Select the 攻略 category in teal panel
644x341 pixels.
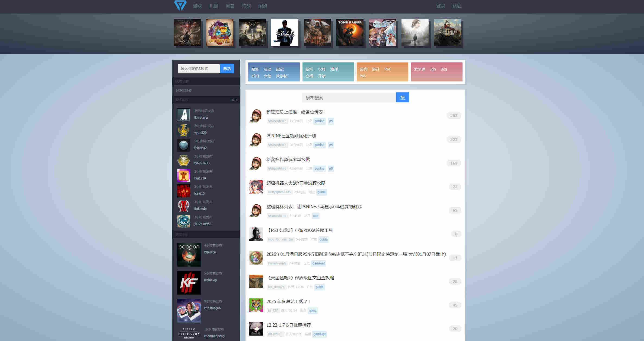pyautogui.click(x=321, y=69)
